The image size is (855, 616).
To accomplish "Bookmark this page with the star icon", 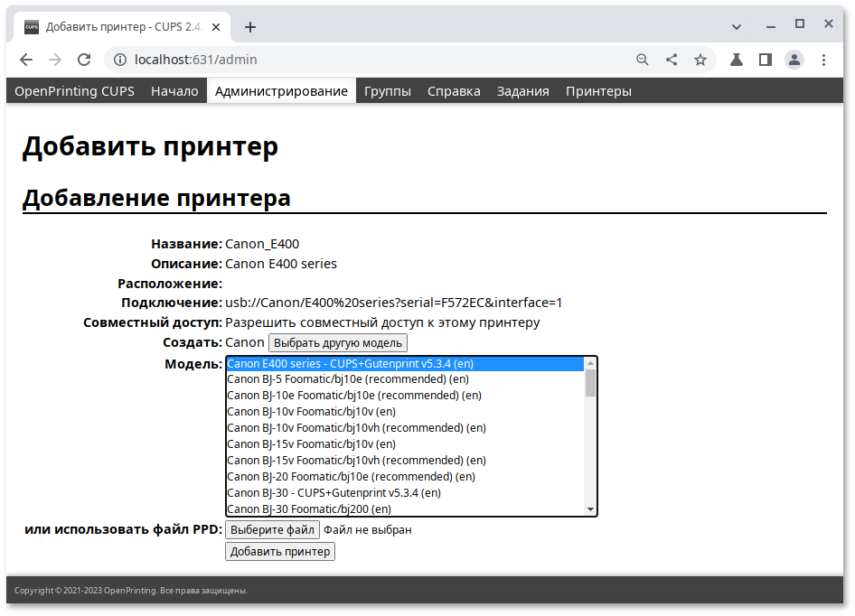I will 700,59.
